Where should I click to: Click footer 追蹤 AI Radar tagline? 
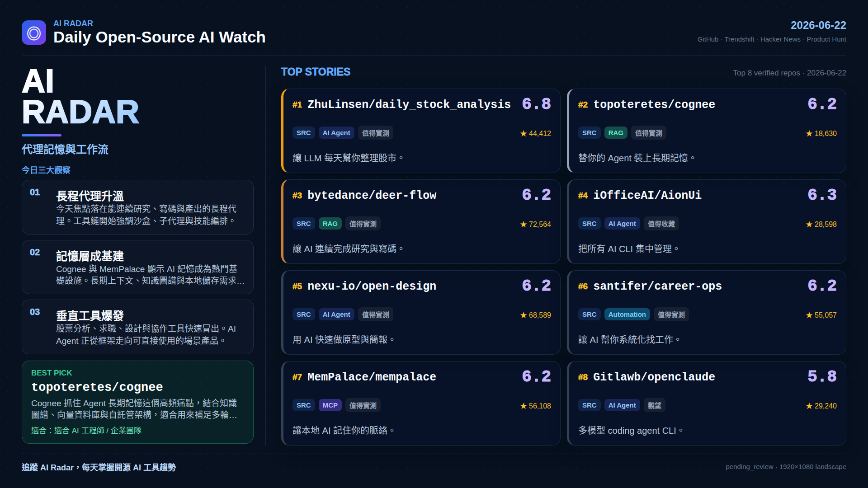point(99,467)
